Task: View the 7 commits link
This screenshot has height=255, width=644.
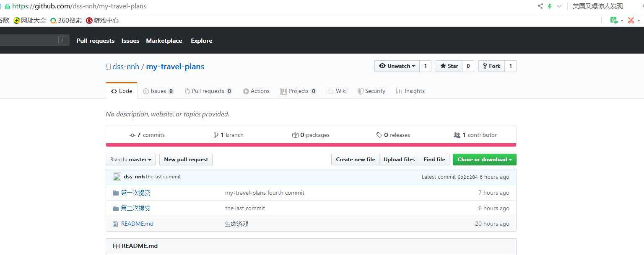Action: pos(147,135)
